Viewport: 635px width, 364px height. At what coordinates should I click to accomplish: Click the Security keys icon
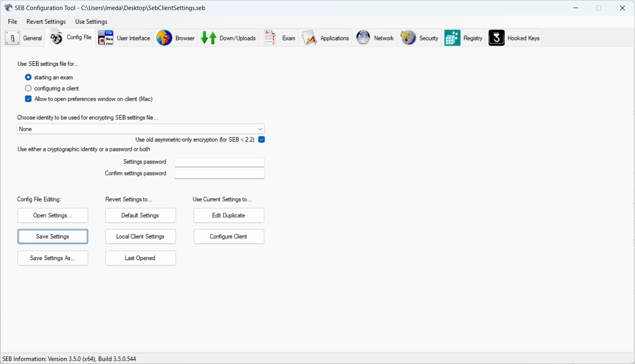point(408,38)
